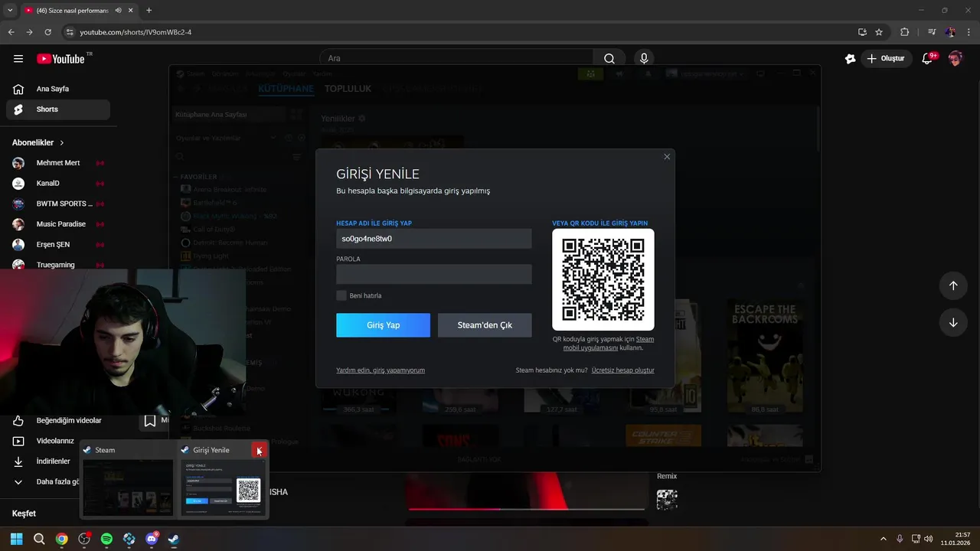Click the bookmark icon beside the webcam overlay
This screenshot has height=551, width=980.
pos(150,420)
